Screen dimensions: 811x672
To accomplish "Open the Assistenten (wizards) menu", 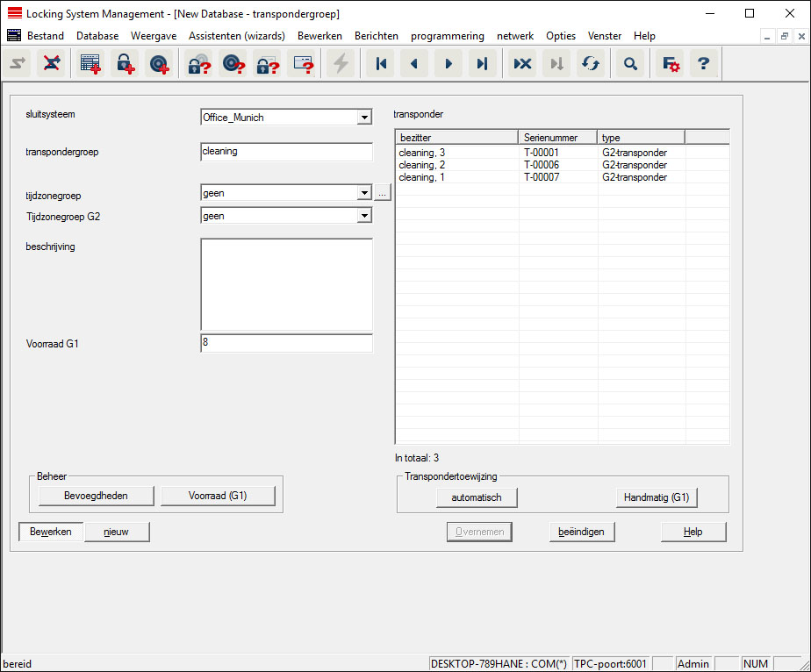I will [x=236, y=36].
